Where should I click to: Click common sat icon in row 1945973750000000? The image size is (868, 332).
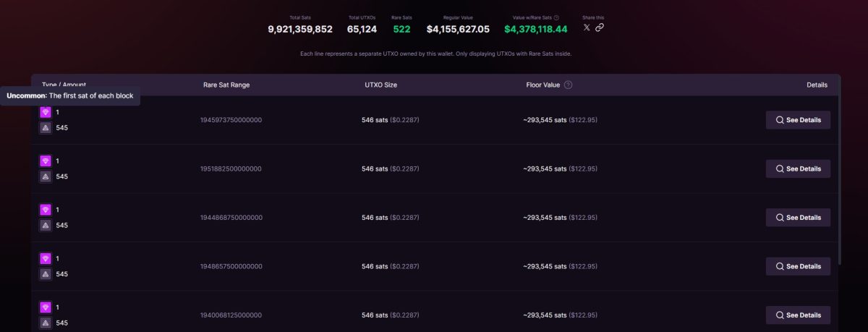[x=46, y=128]
